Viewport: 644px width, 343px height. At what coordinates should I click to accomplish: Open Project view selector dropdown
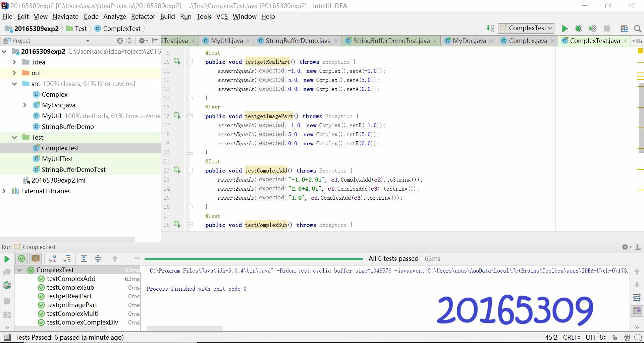88,41
